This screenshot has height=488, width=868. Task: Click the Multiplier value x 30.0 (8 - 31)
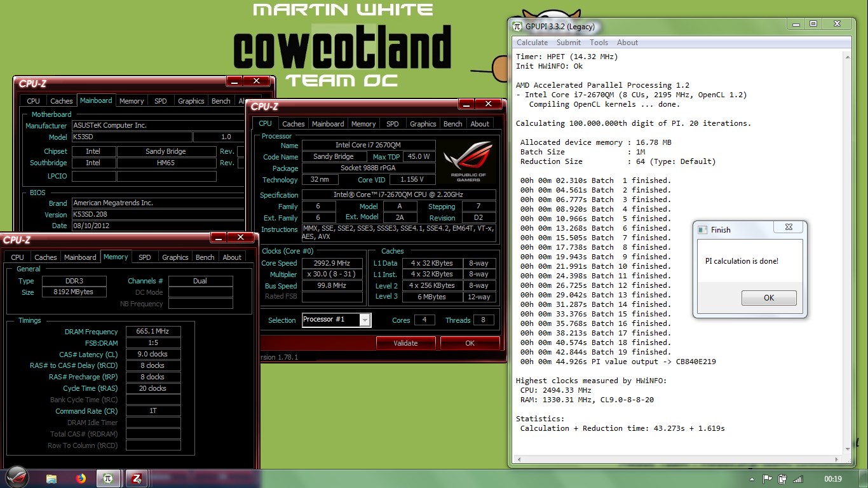coord(332,274)
